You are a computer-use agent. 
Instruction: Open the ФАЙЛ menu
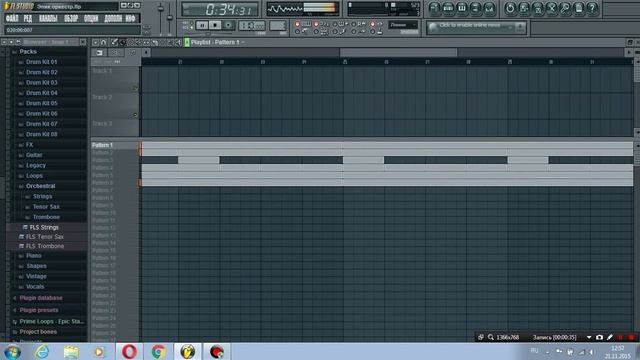[x=12, y=18]
